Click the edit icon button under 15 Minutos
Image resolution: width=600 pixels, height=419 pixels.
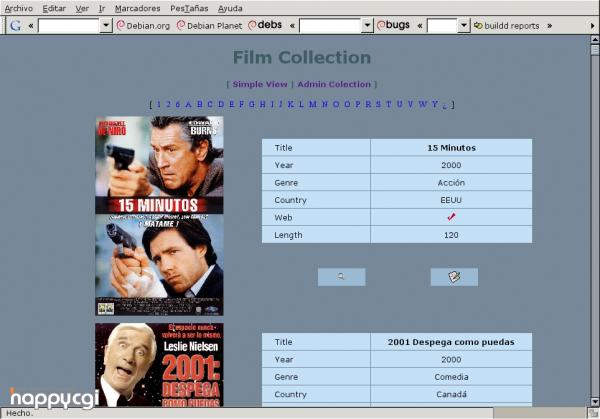coord(454,277)
